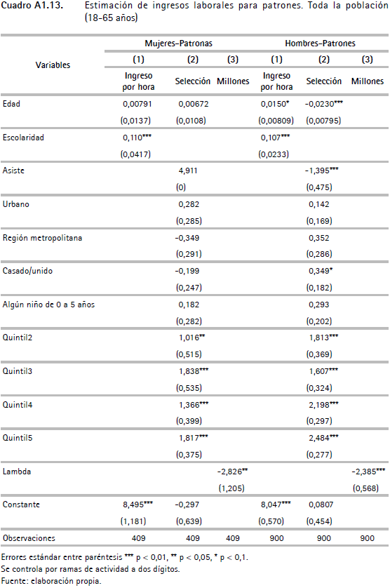Click the 'Fuente: elaboración propia.' note
390x588 pixels.
[51, 581]
